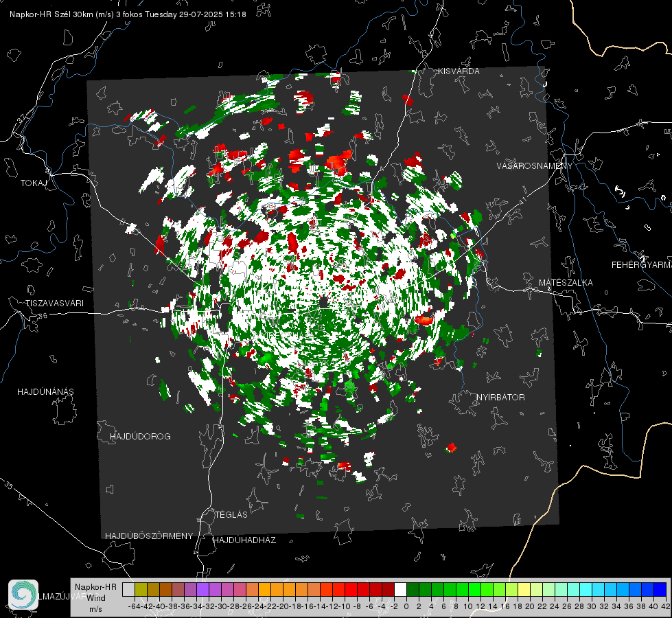Select the HAJDÚNÁNÁS town label
The image size is (672, 618).
pyautogui.click(x=45, y=391)
